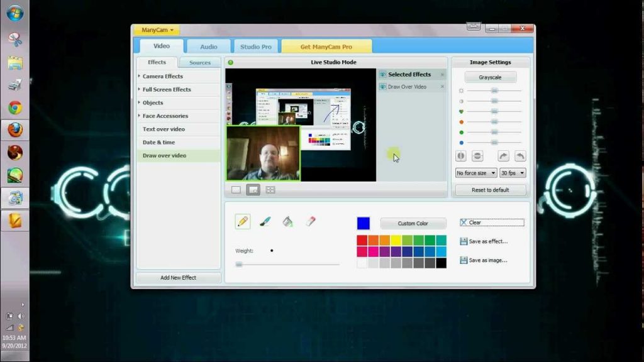Select the paintbrush tool
This screenshot has height=362, width=644.
tap(265, 221)
